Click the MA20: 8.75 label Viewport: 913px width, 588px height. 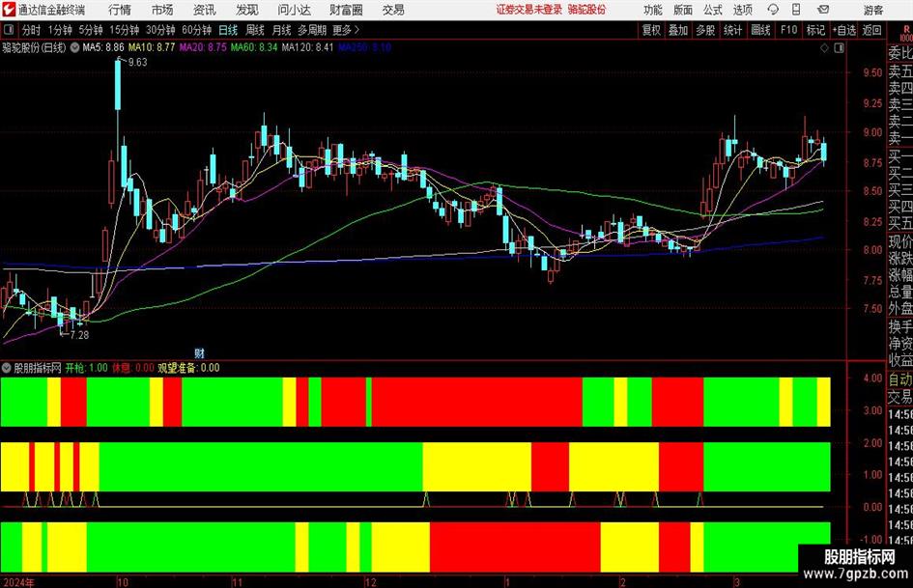click(203, 47)
